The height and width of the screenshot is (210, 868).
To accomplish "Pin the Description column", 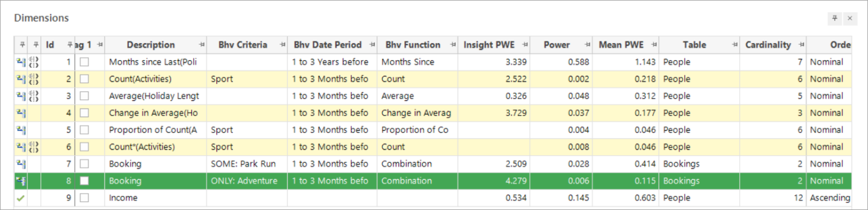I will (x=202, y=45).
